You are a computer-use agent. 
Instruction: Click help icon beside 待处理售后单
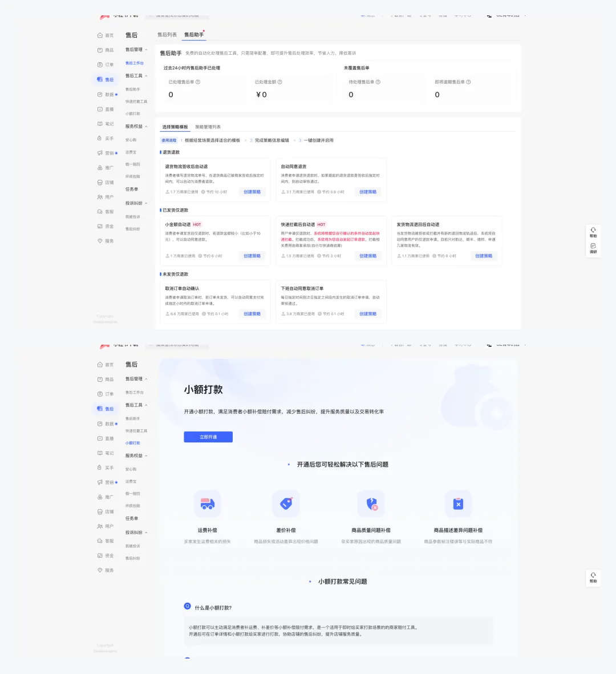pyautogui.click(x=378, y=82)
